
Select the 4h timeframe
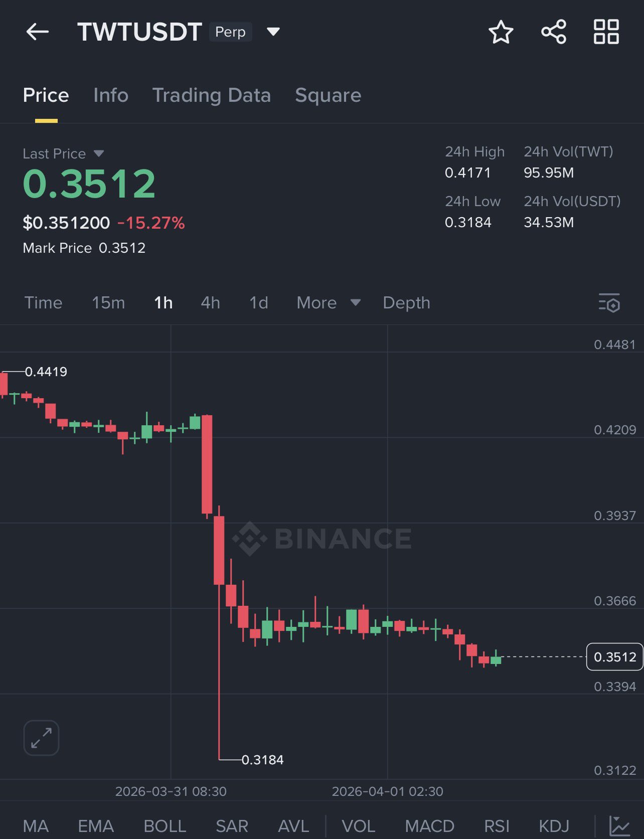point(210,303)
